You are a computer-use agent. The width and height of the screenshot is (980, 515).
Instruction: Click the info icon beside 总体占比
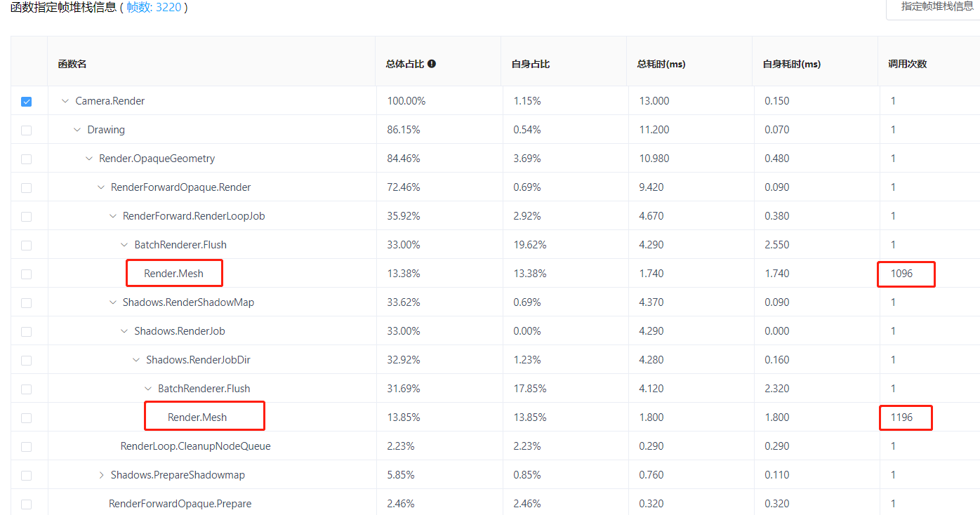point(432,64)
